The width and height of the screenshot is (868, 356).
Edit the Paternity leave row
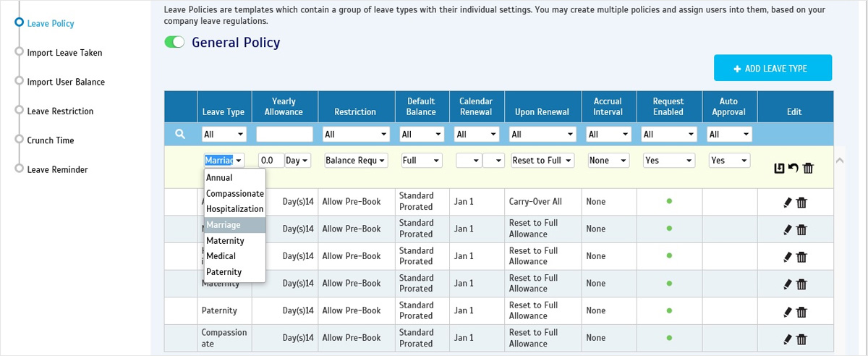(788, 312)
